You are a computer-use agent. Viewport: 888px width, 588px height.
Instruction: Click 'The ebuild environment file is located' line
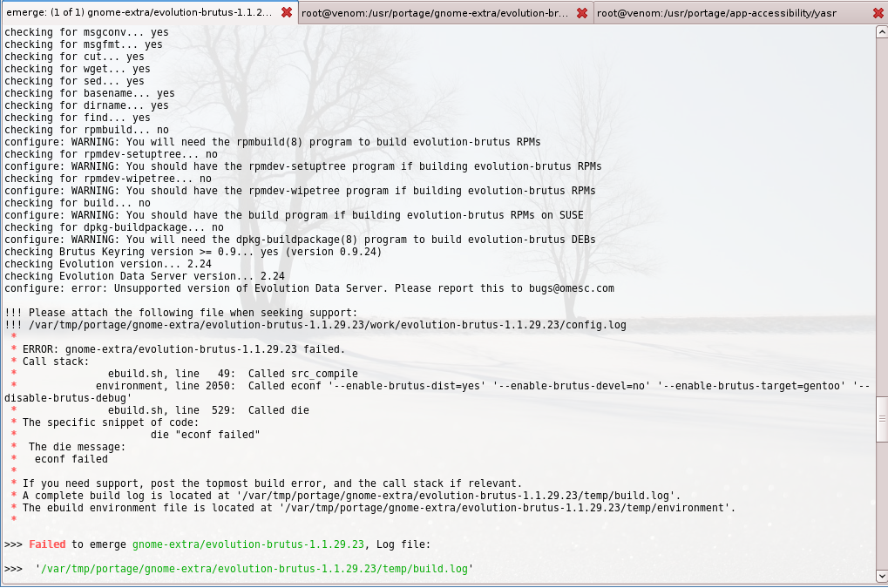[x=379, y=508]
